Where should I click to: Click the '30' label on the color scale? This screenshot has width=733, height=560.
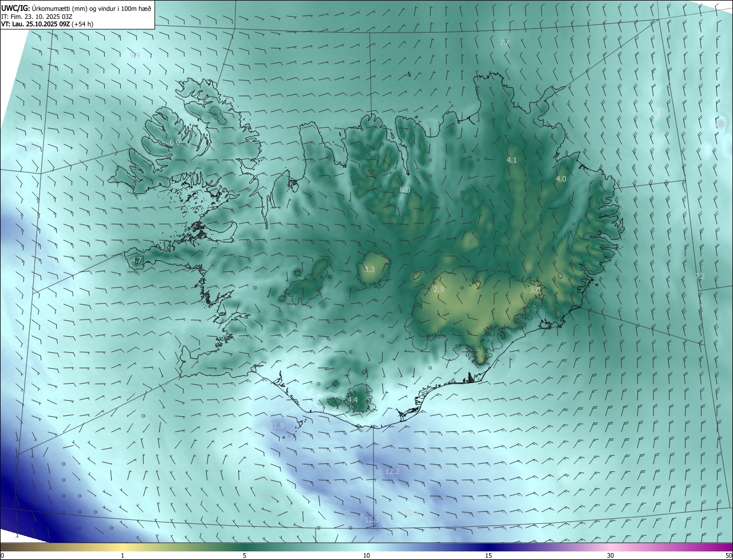click(610, 555)
